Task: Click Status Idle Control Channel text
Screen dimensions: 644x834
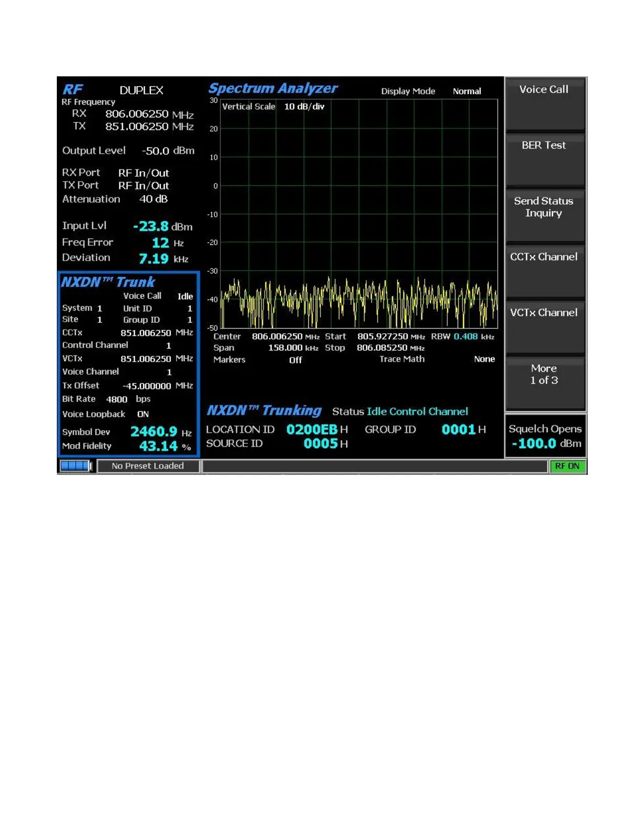Action: pos(417,412)
